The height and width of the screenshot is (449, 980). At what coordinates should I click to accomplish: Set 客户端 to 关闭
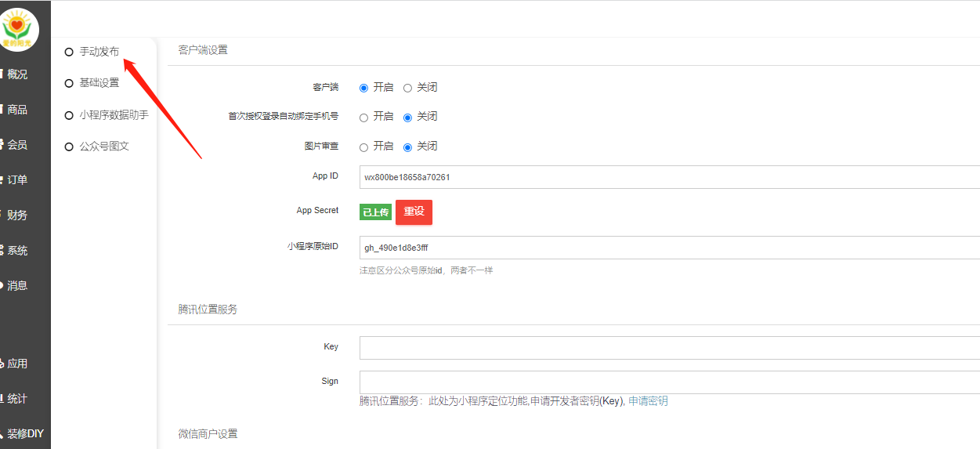pyautogui.click(x=407, y=88)
